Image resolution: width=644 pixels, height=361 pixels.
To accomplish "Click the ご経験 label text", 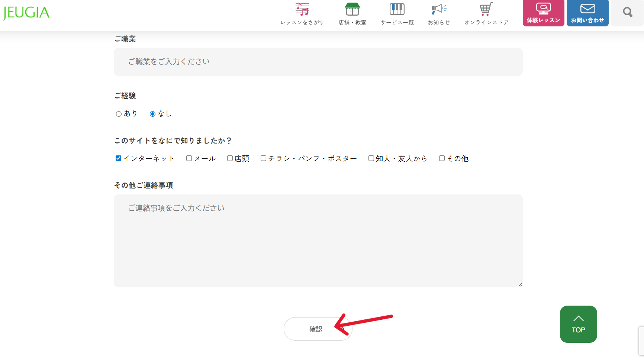I will tap(125, 96).
